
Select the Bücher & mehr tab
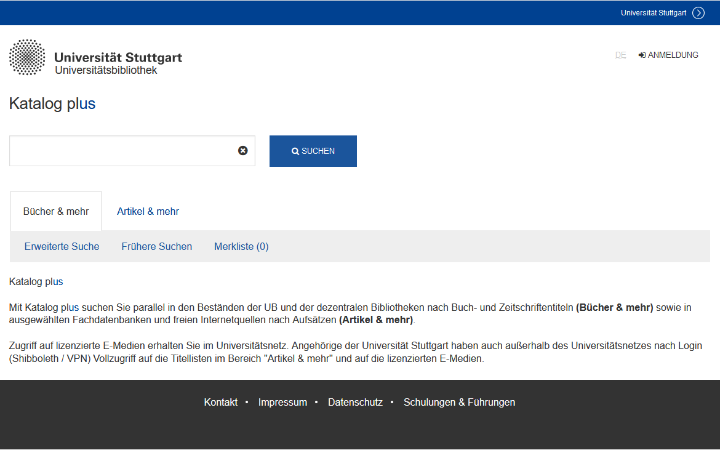click(x=56, y=211)
